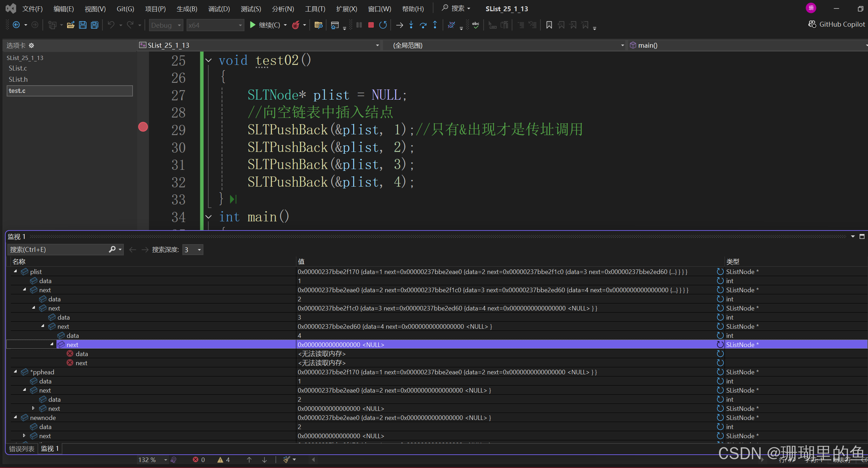Click the Hot Reload flame icon
This screenshot has width=868, height=468.
(x=296, y=25)
